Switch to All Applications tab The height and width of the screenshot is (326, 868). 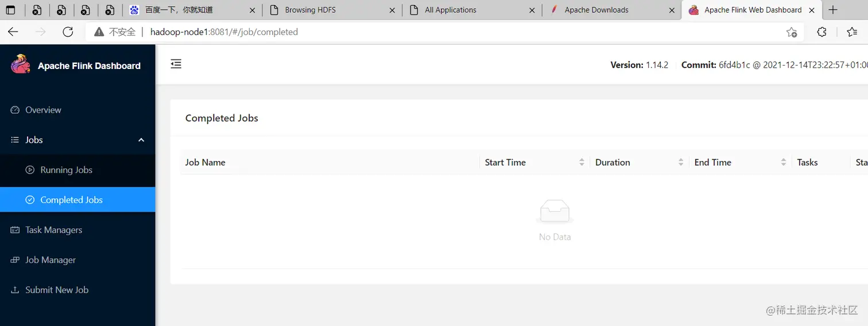[x=472, y=10]
